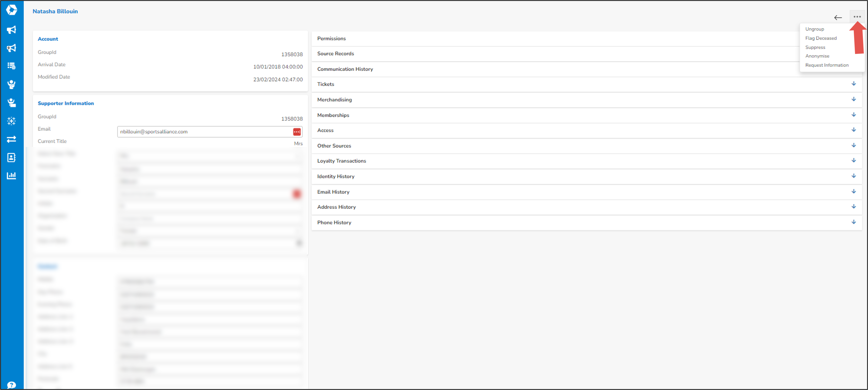
Task: Choose Flag Deceased from the menu
Action: 821,38
